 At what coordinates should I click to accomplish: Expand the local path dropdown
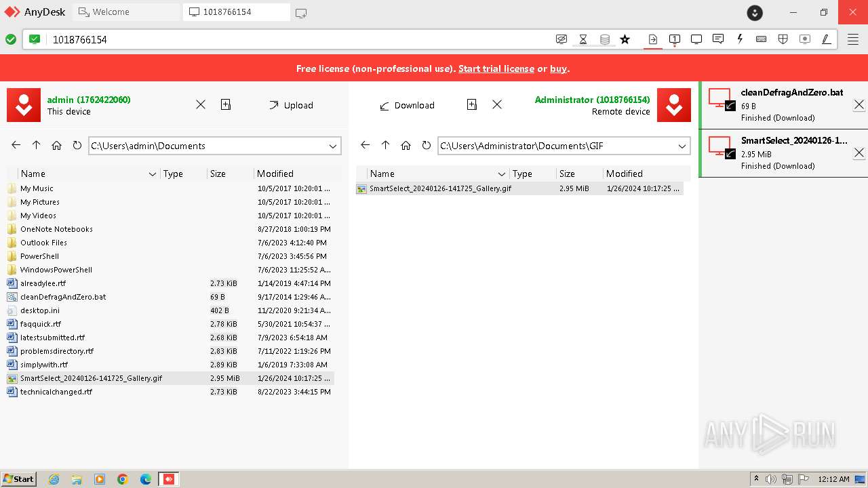333,146
